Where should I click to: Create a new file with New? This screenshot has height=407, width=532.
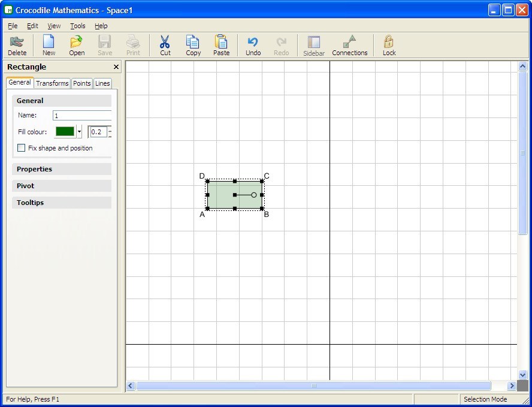point(49,45)
